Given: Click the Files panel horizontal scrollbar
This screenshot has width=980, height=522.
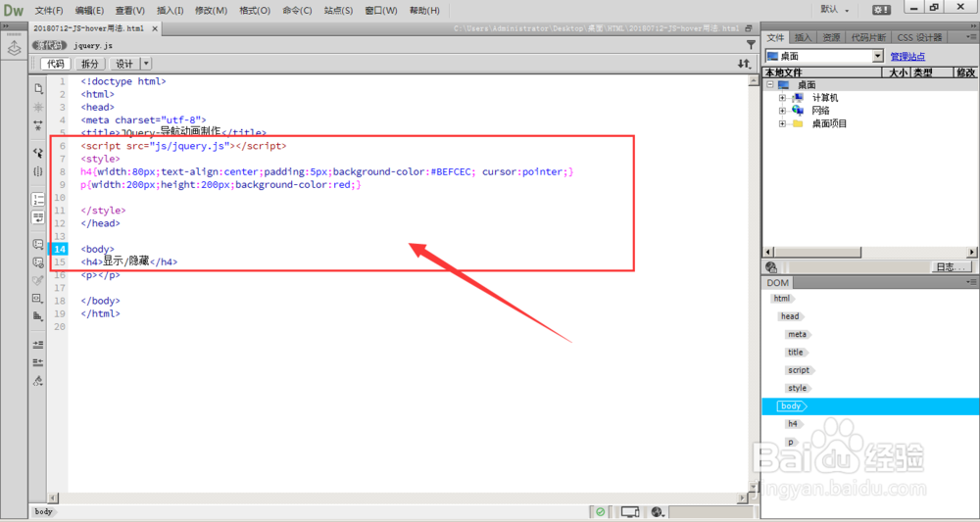Looking at the screenshot, I should click(869, 252).
